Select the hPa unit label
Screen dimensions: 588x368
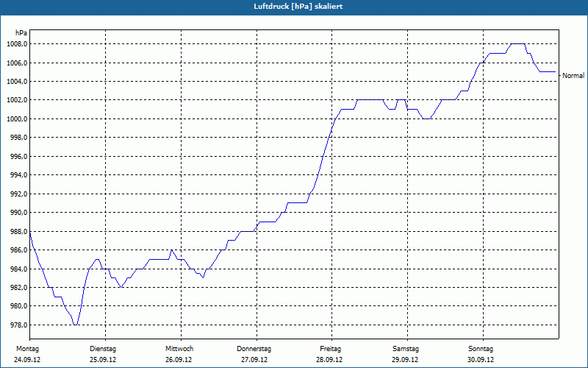[21, 33]
